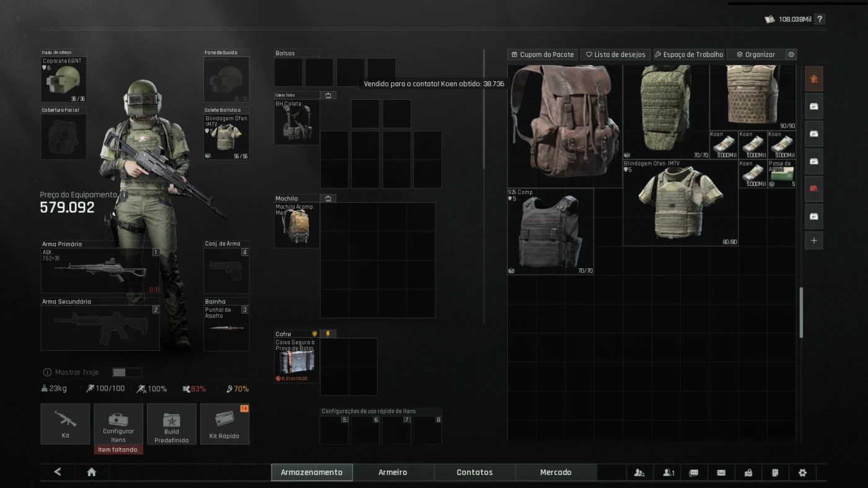
Task: Open the orange home storage tab icon
Action: point(814,79)
